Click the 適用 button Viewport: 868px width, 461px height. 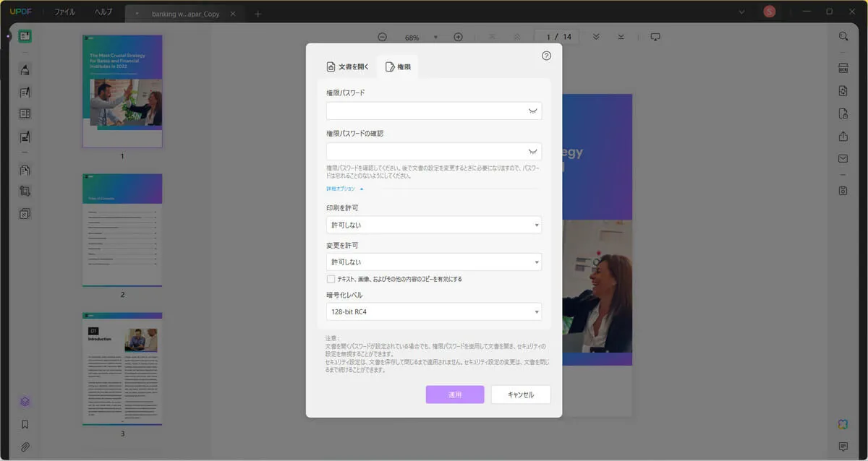[x=455, y=395]
